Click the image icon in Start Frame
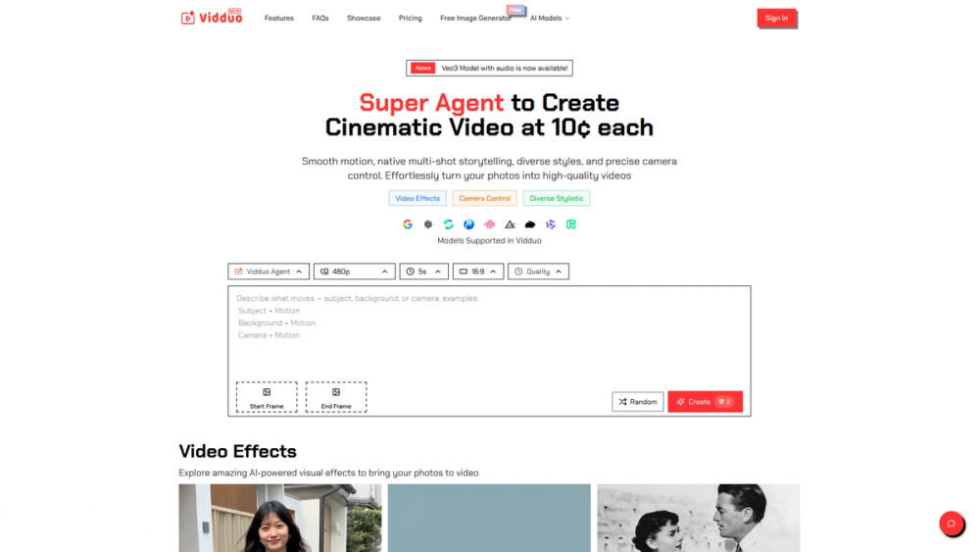The width and height of the screenshot is (980, 552). [x=267, y=392]
